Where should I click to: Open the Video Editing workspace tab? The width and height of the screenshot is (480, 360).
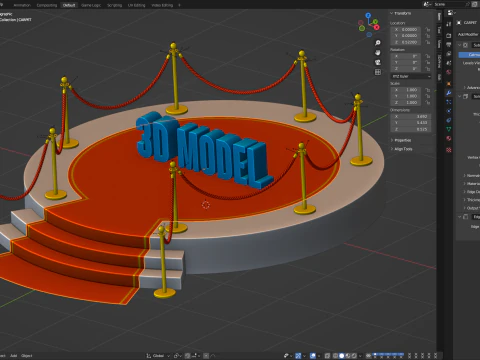pos(162,5)
